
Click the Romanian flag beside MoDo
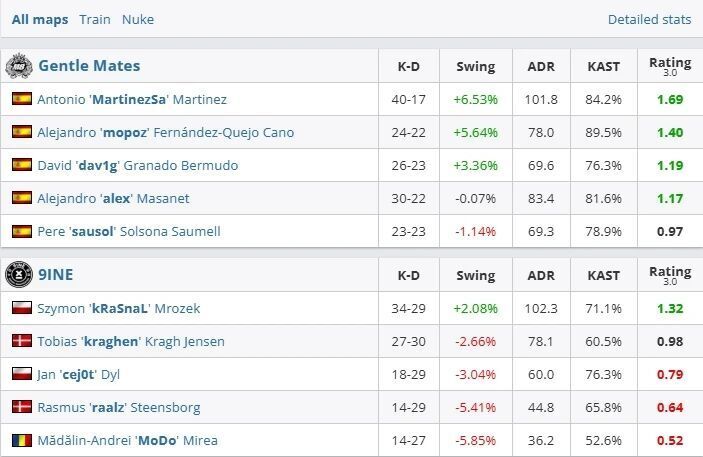pos(21,440)
